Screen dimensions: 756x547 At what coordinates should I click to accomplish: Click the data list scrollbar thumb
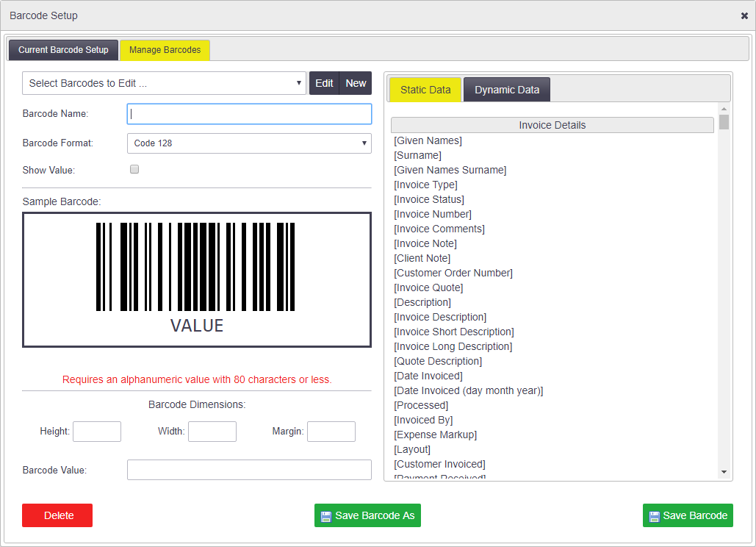pos(724,122)
